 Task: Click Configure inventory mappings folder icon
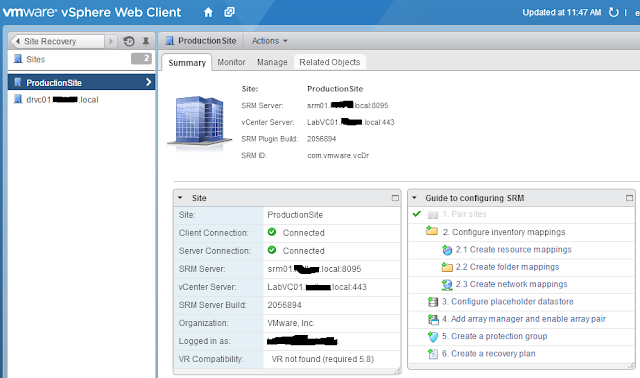coord(432,231)
